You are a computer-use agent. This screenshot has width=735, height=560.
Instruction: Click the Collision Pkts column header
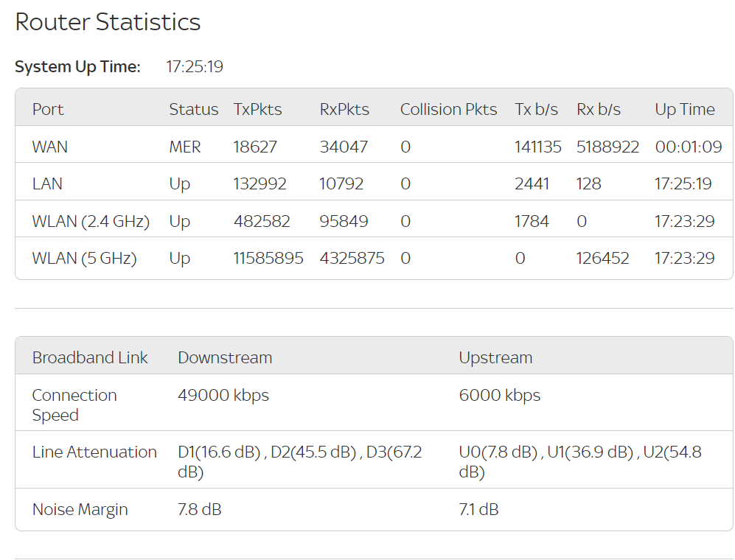click(448, 110)
